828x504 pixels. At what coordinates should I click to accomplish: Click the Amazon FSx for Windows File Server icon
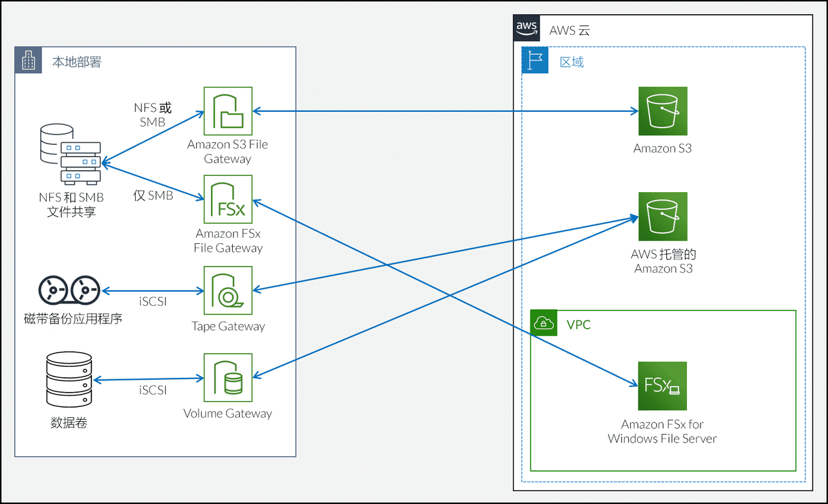tap(662, 386)
